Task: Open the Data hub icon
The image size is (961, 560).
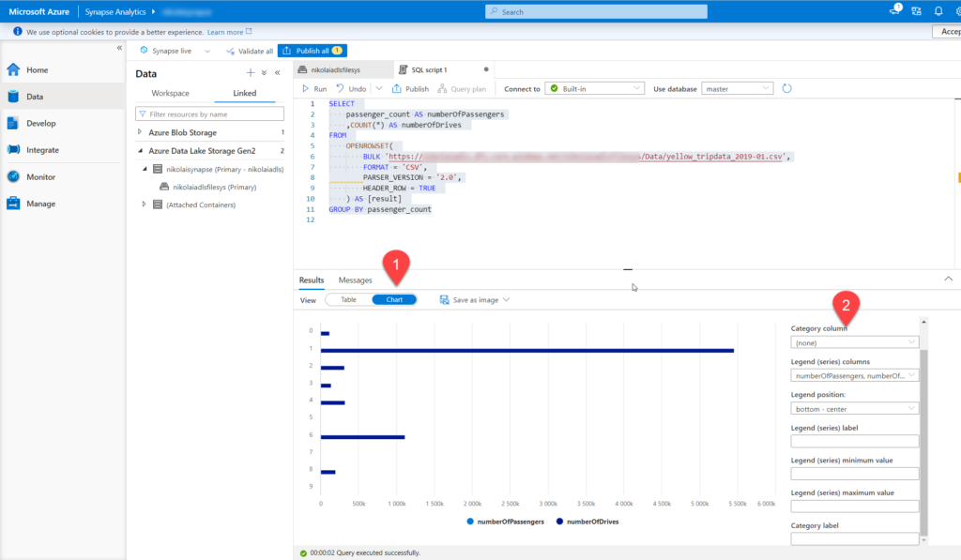Action: pos(13,97)
